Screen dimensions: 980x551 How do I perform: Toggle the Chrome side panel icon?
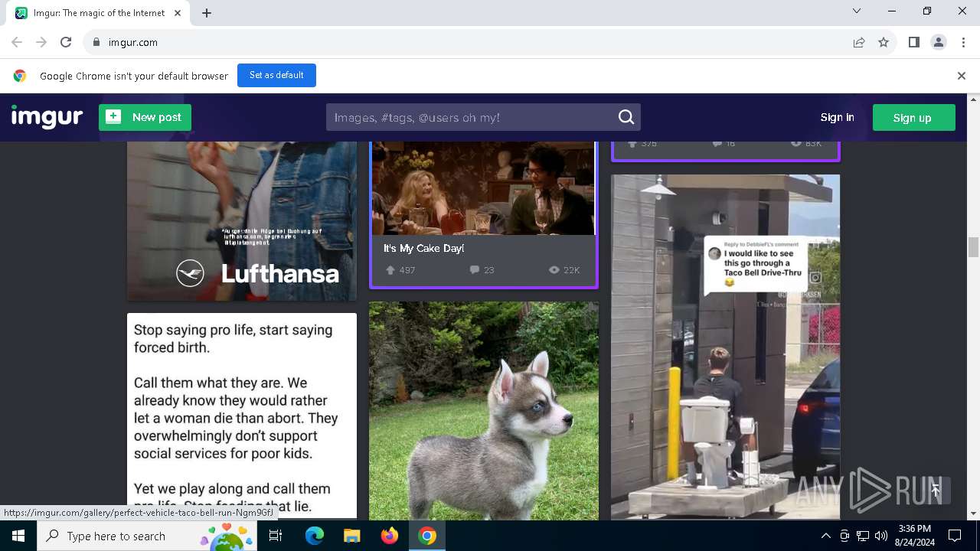click(913, 42)
